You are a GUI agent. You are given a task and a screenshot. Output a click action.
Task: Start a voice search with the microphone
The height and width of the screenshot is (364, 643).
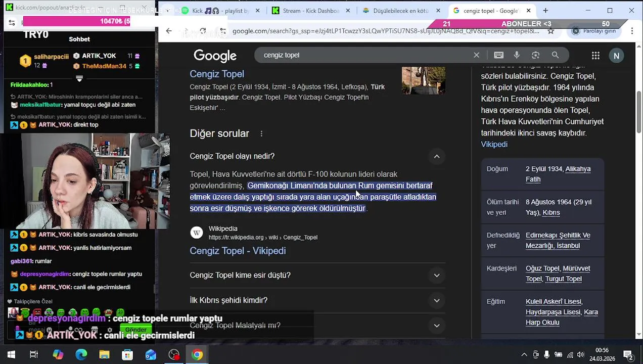coord(517,55)
